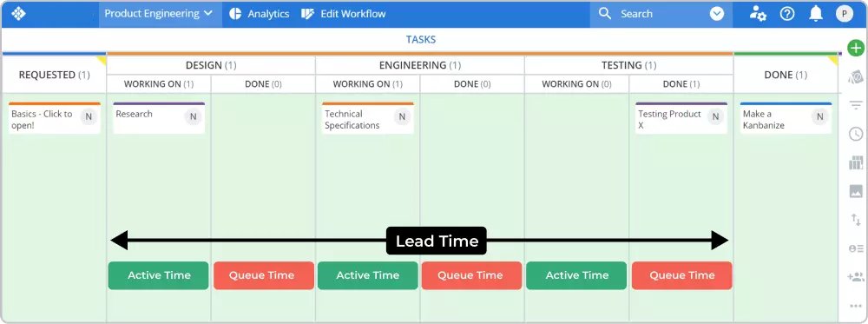Open the user avatar P menu
The height and width of the screenshot is (324, 868).
(x=845, y=14)
